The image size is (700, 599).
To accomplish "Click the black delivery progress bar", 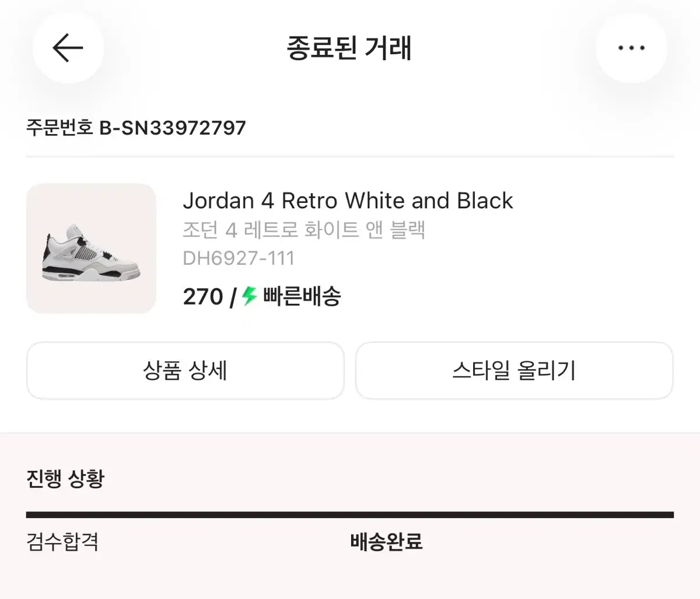I will 350,515.
